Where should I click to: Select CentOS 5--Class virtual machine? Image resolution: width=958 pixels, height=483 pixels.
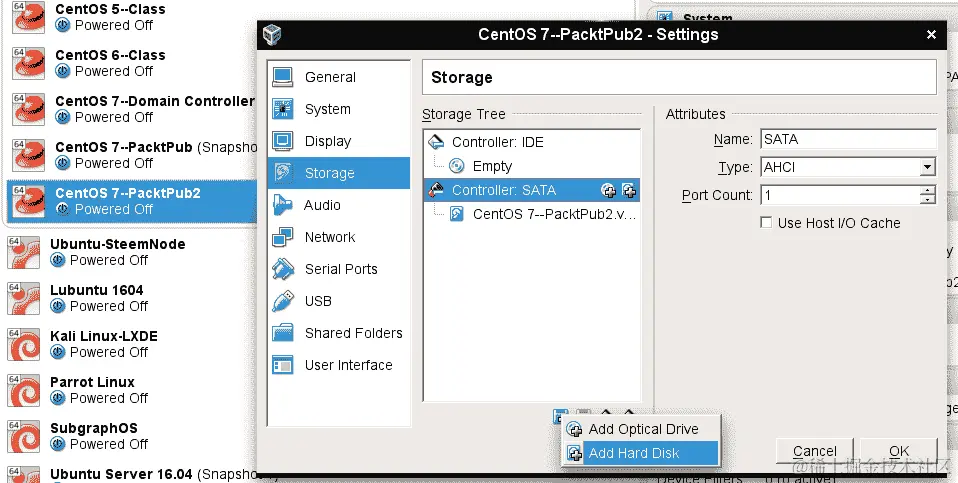[x=131, y=17]
